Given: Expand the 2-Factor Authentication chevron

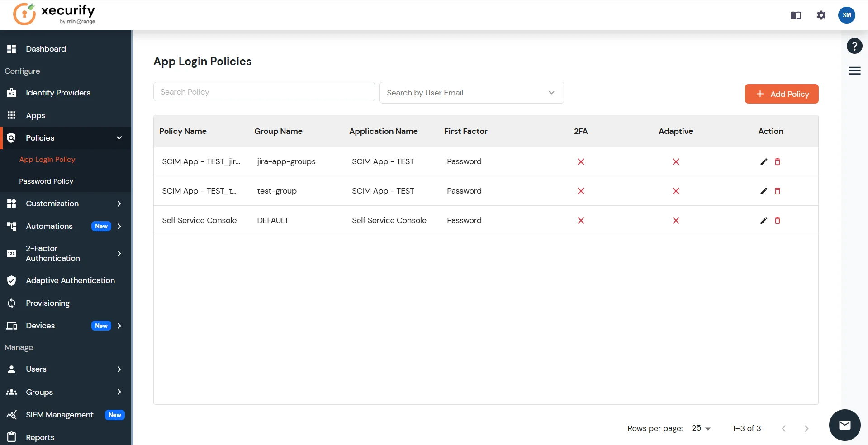Looking at the screenshot, I should coord(119,253).
